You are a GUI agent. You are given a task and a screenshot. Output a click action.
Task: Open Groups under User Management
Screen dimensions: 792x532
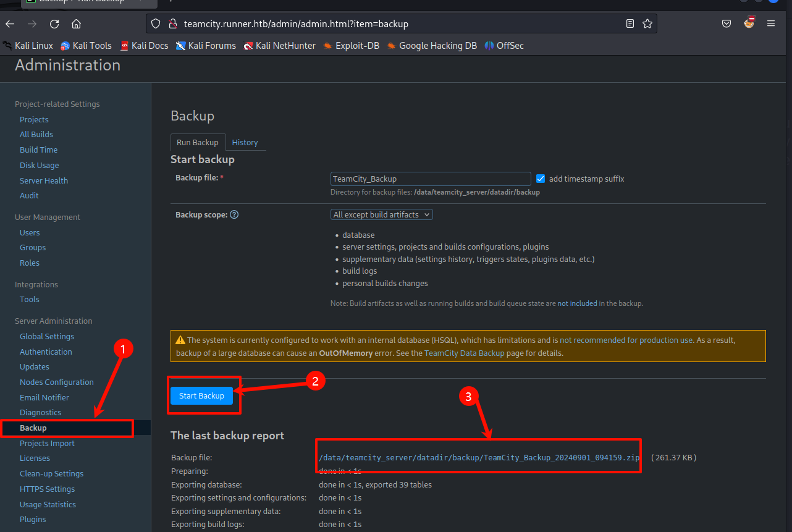point(33,247)
